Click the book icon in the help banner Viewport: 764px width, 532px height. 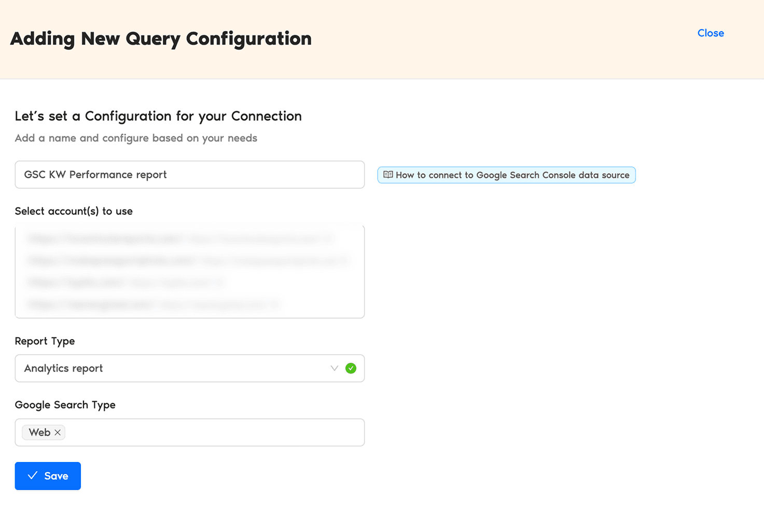point(388,175)
